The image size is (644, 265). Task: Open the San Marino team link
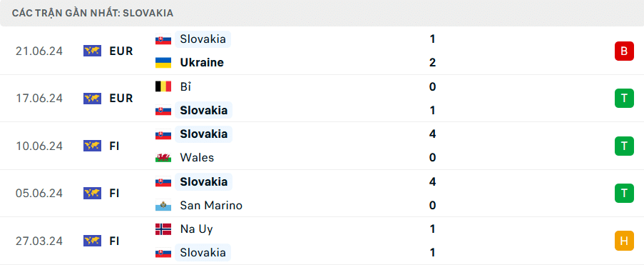click(211, 205)
